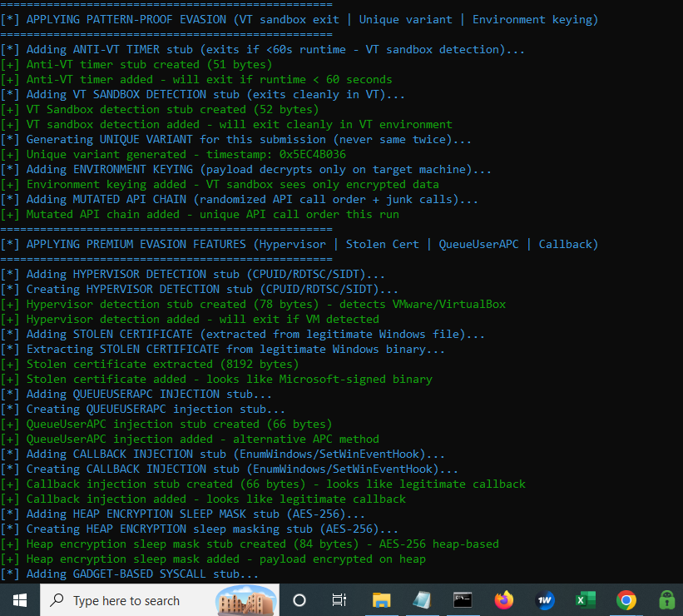Open File Explorer from the taskbar
Image resolution: width=683 pixels, height=616 pixels.
pyautogui.click(x=381, y=600)
